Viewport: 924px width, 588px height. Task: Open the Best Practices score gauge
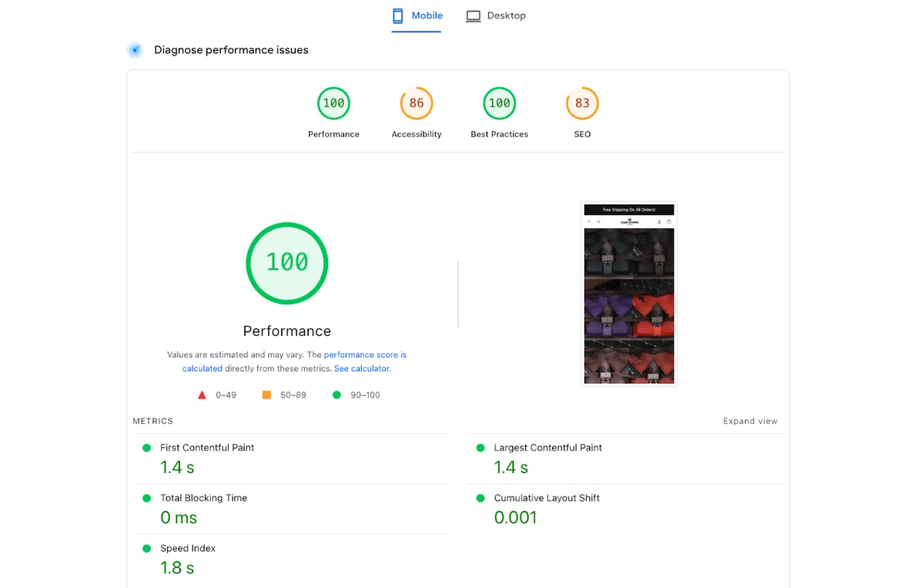coord(499,102)
